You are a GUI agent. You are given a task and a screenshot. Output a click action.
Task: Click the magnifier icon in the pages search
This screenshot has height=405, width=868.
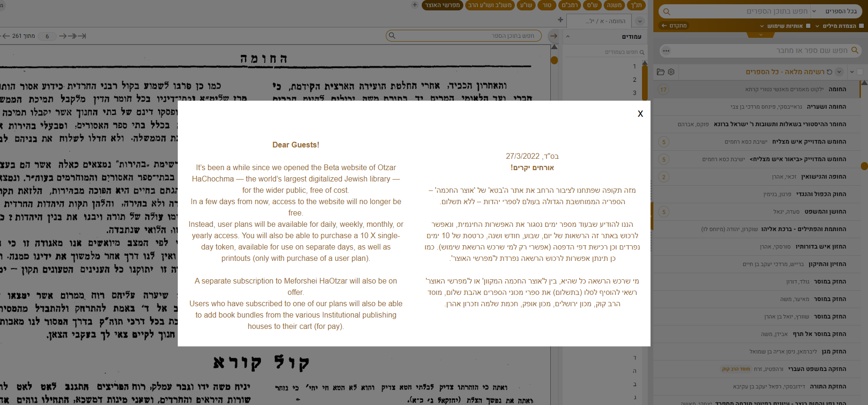point(642,52)
